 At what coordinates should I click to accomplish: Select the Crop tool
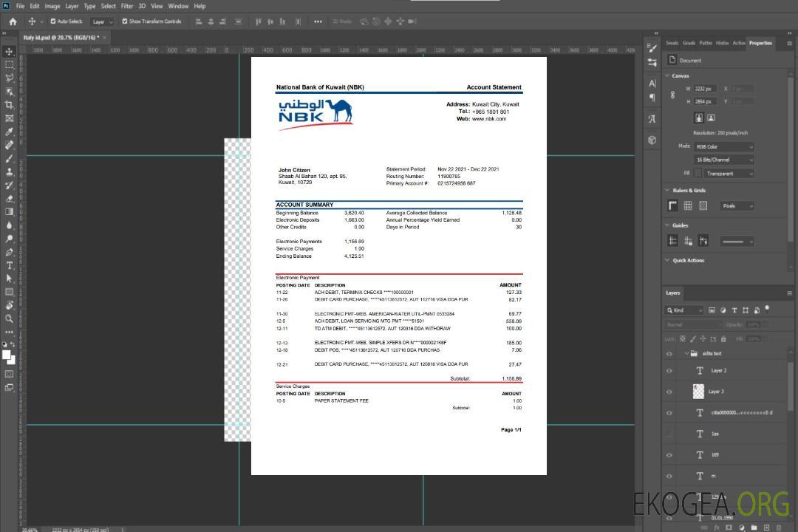click(x=9, y=105)
